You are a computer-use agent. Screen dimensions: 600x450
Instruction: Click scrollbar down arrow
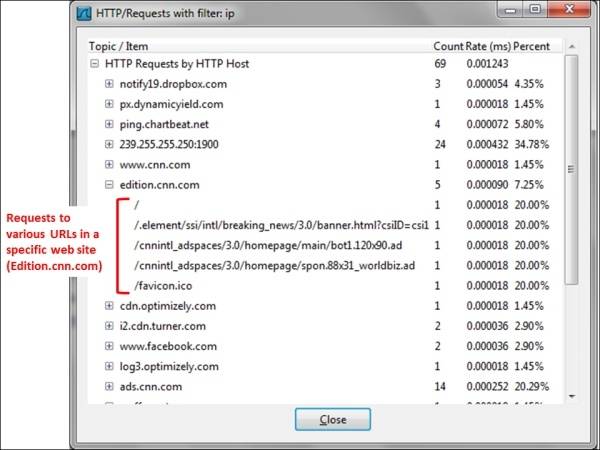[x=572, y=396]
